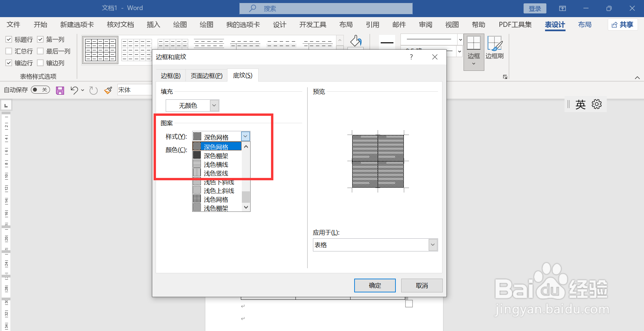644x331 pixels.
Task: Open the File (文件) menu
Action: [x=13, y=25]
